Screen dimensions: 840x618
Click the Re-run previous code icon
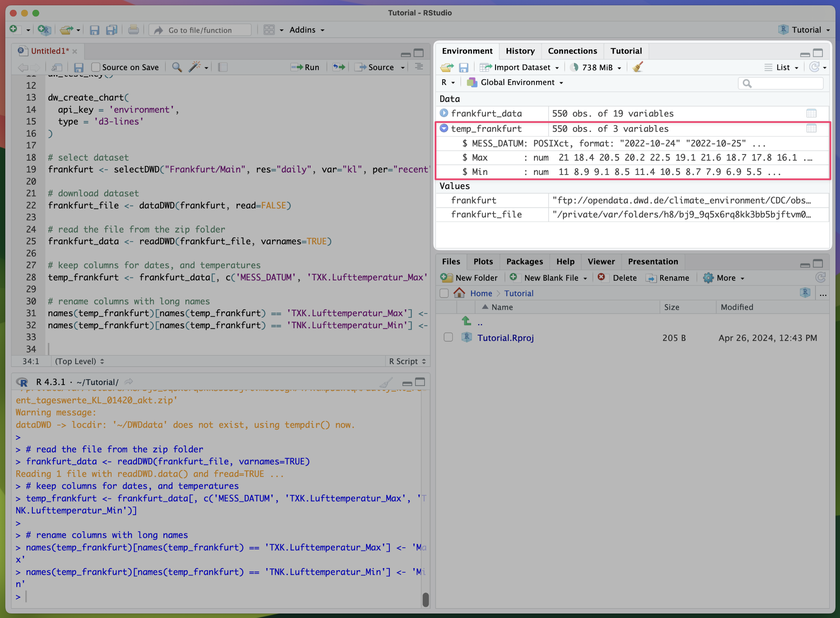(x=339, y=67)
